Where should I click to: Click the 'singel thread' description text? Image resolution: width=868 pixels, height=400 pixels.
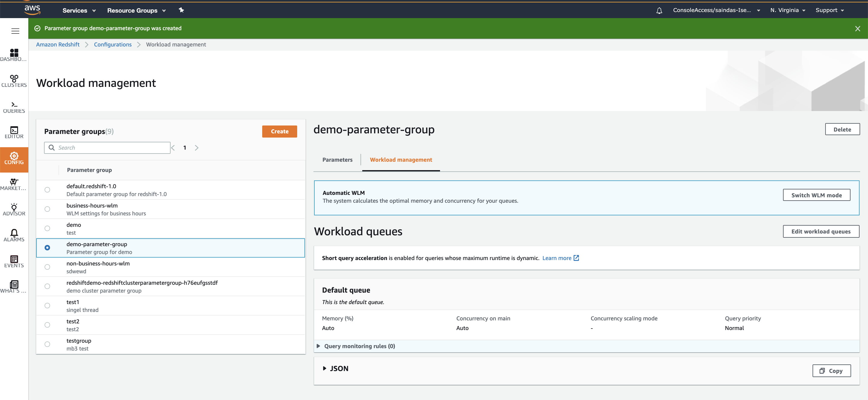pos(82,310)
